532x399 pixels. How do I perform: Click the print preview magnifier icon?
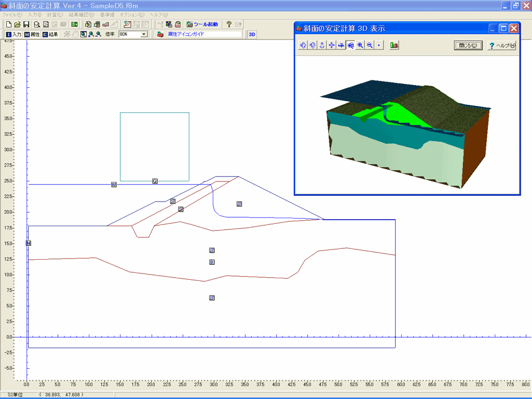click(x=37, y=24)
